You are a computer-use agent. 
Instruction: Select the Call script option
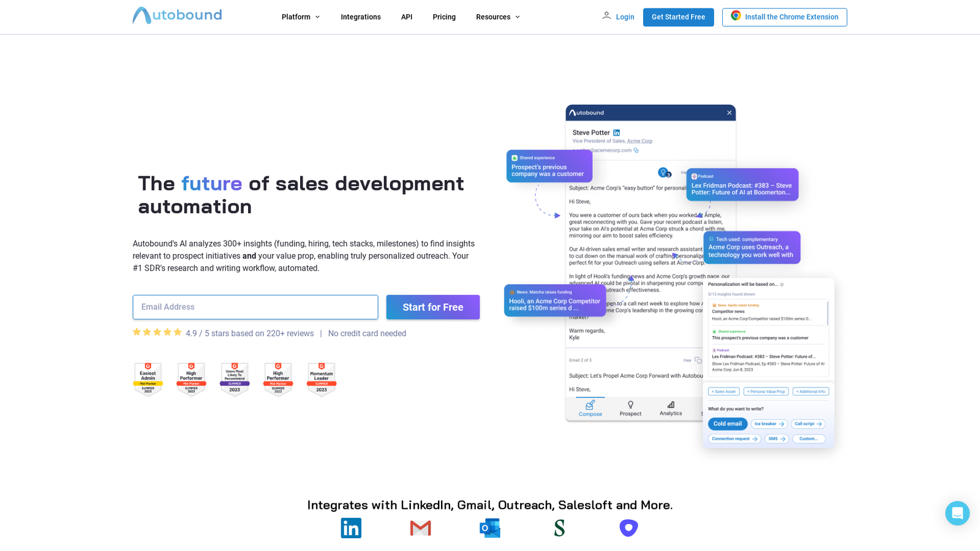coord(809,424)
